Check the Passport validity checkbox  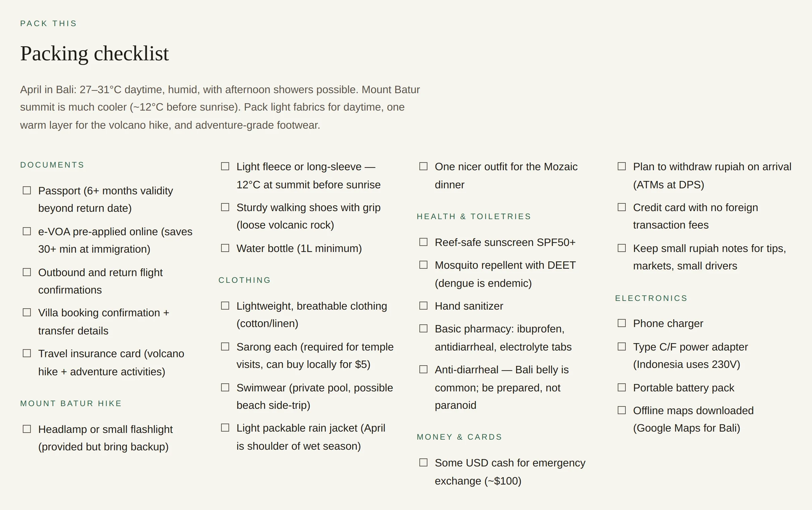[x=27, y=190]
